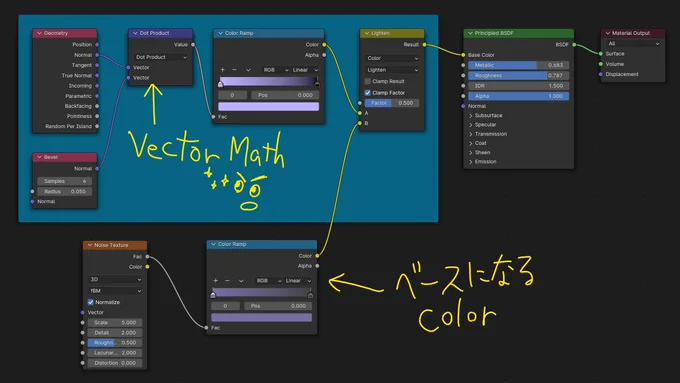This screenshot has height=383, width=680.
Task: Toggle Clamp Result checkbox in Lighten node
Action: [368, 81]
